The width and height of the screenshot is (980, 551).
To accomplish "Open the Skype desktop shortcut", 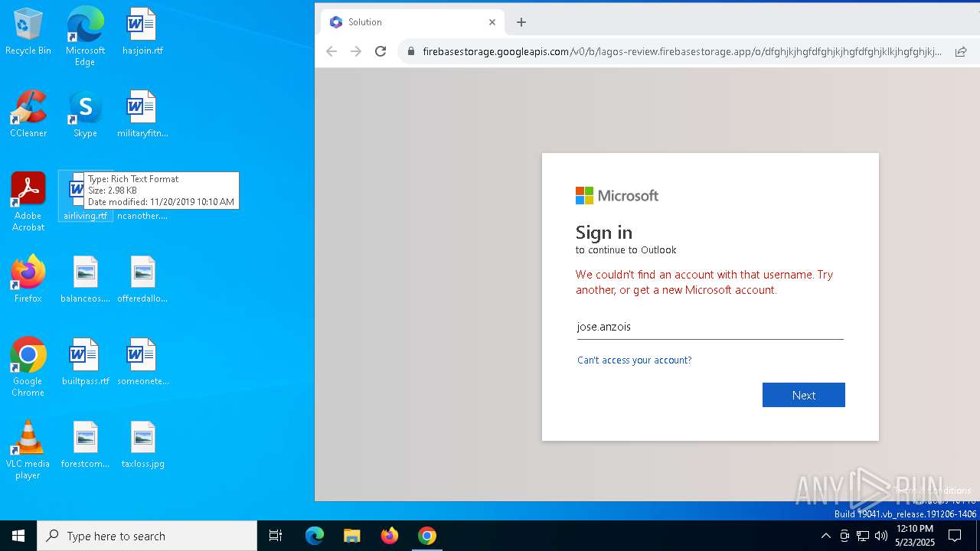I will click(x=85, y=114).
